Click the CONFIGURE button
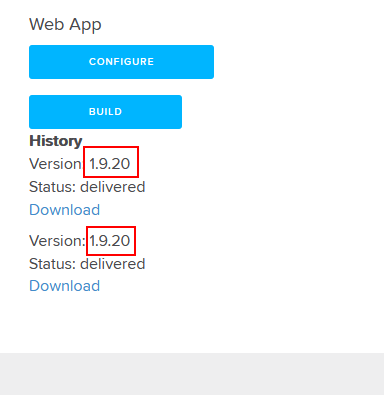Image resolution: width=384 pixels, height=395 pixels. coord(121,62)
